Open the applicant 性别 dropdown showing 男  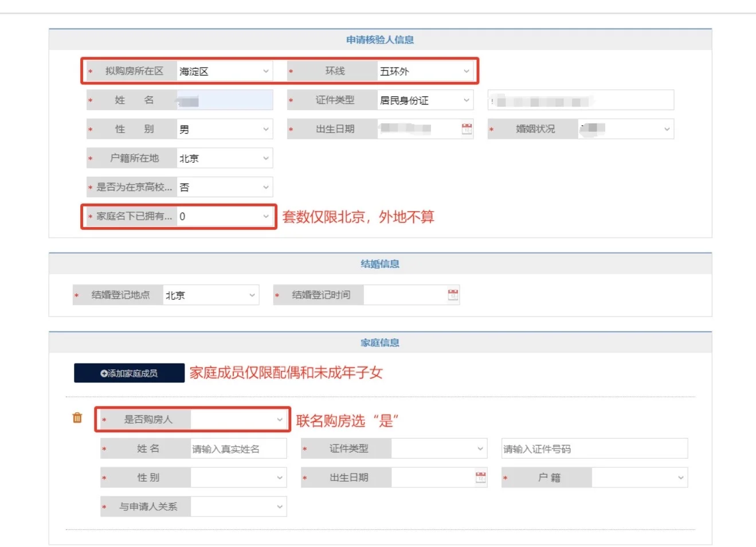225,129
